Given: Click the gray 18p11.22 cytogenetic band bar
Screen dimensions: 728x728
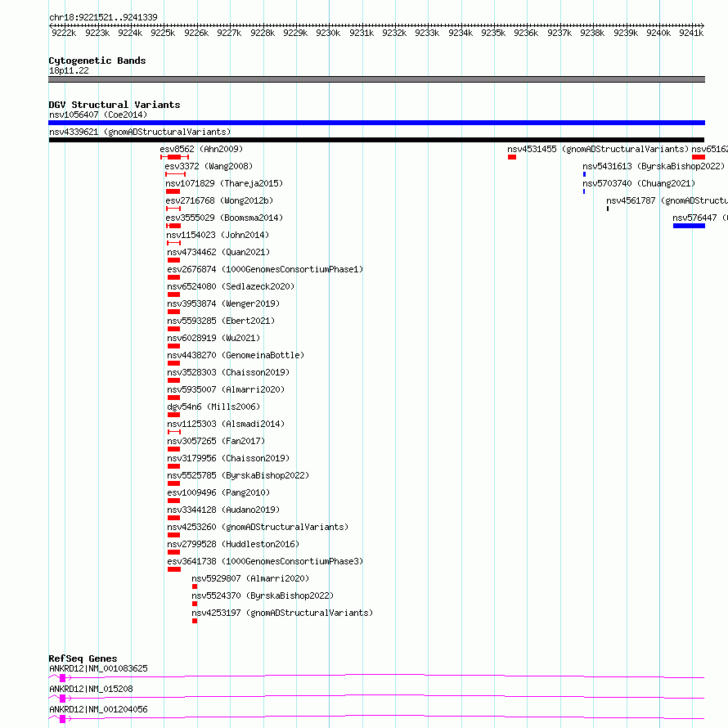Looking at the screenshot, I should point(376,79).
